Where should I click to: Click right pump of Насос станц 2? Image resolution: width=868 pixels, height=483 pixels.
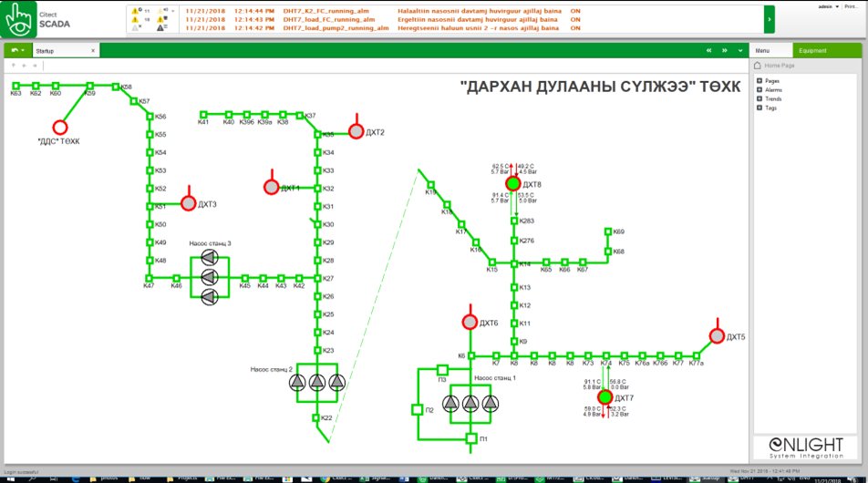point(337,383)
